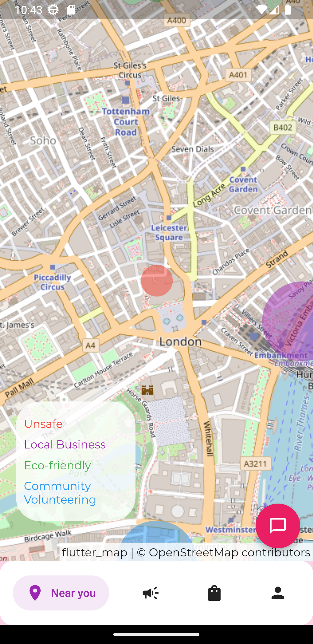Viewport: 313px width, 644px height.
Task: Open the profile person tab
Action: tap(278, 593)
